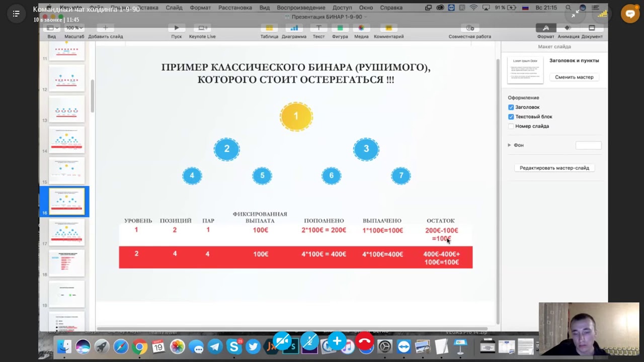Click the Сменить мастер button
Image resolution: width=644 pixels, height=362 pixels.
[574, 77]
